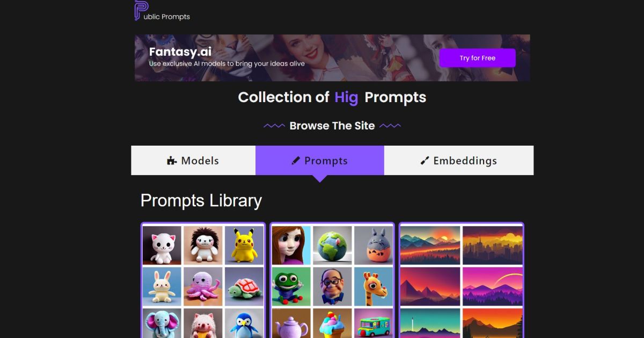Click the brush icon on Embeddings tab
This screenshot has height=338, width=644.
[425, 161]
